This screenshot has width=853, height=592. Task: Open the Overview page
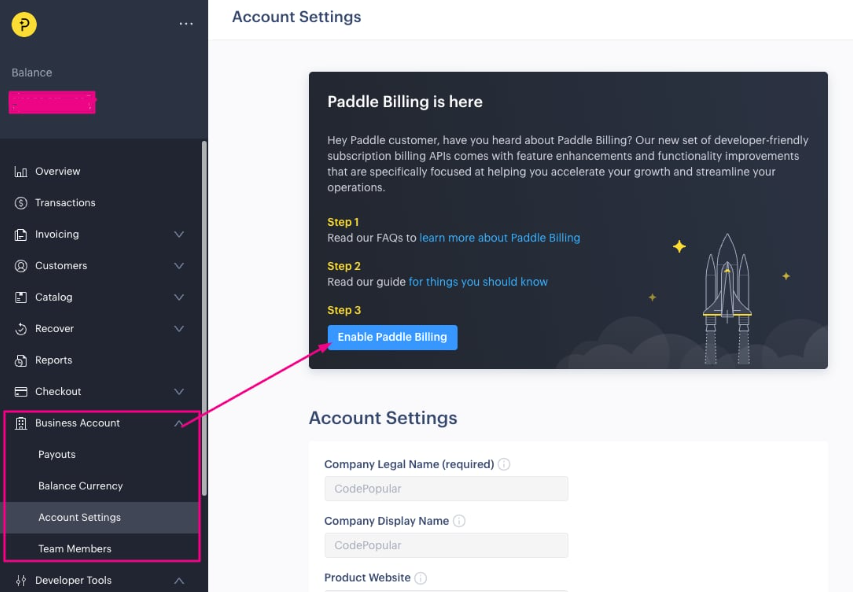58,171
